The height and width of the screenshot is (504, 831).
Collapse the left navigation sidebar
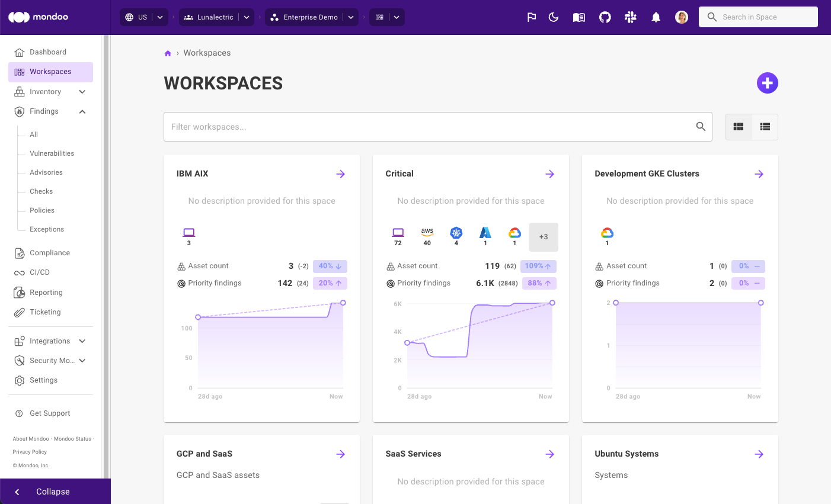coord(52,492)
